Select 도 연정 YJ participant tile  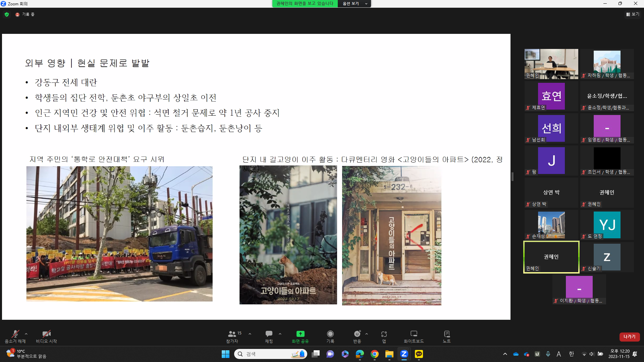607,225
